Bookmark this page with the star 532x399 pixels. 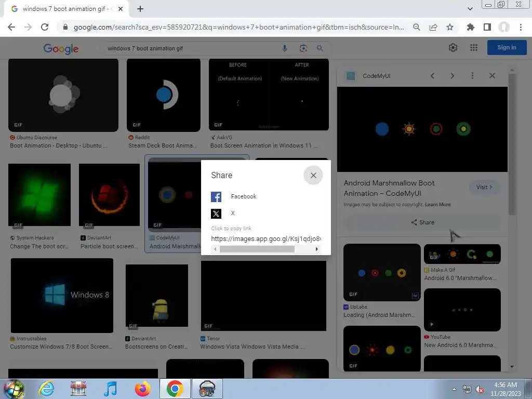tap(450, 27)
